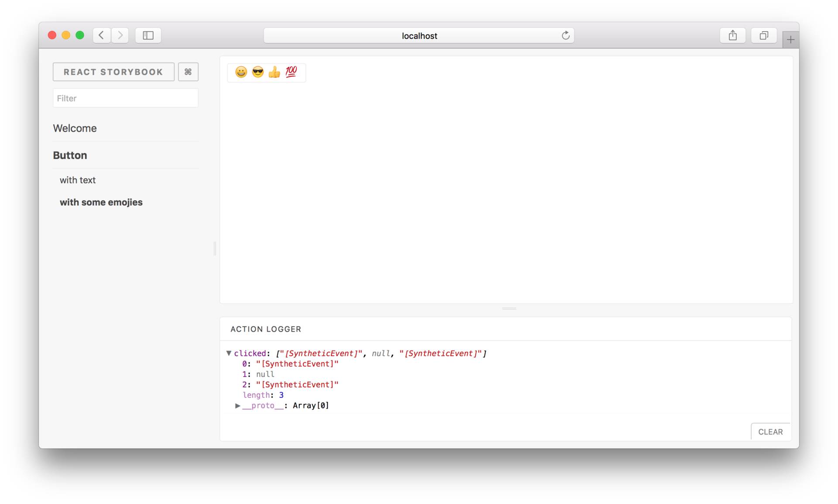Image resolution: width=838 pixels, height=504 pixels.
Task: Focus the stories Filter field
Action: point(126,98)
